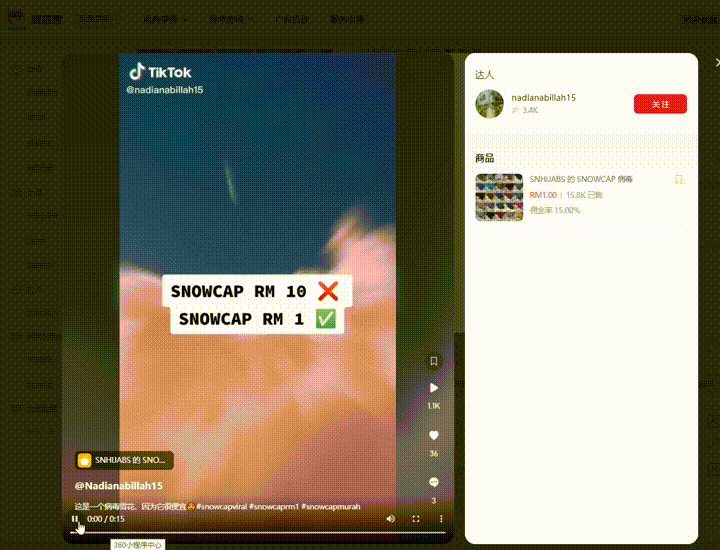Mute the video with the speaker icon
Image resolution: width=720 pixels, height=550 pixels.
click(390, 519)
